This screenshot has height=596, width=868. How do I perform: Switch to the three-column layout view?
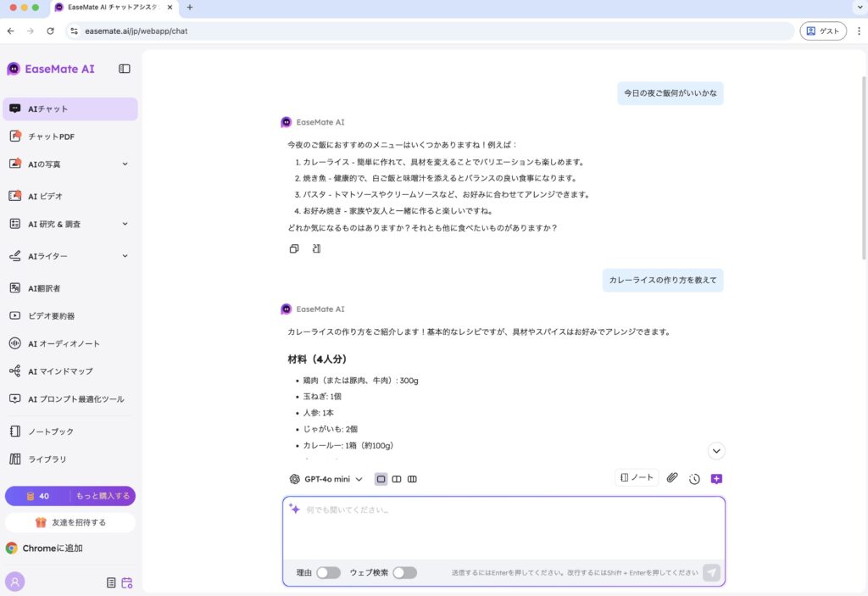pos(412,479)
